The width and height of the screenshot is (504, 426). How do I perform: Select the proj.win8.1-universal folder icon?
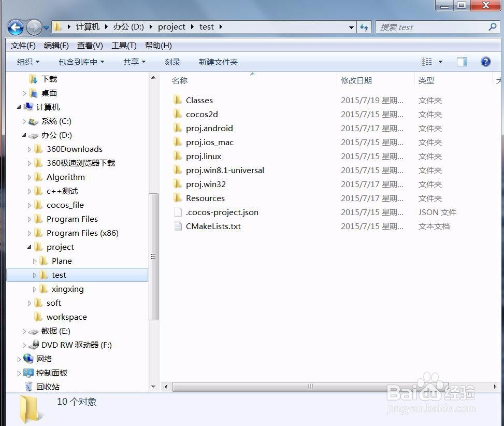point(178,170)
